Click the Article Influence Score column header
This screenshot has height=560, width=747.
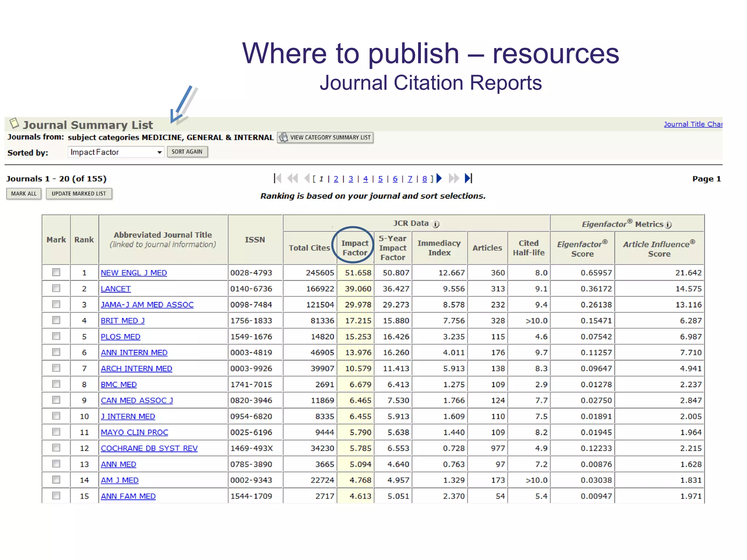click(659, 249)
